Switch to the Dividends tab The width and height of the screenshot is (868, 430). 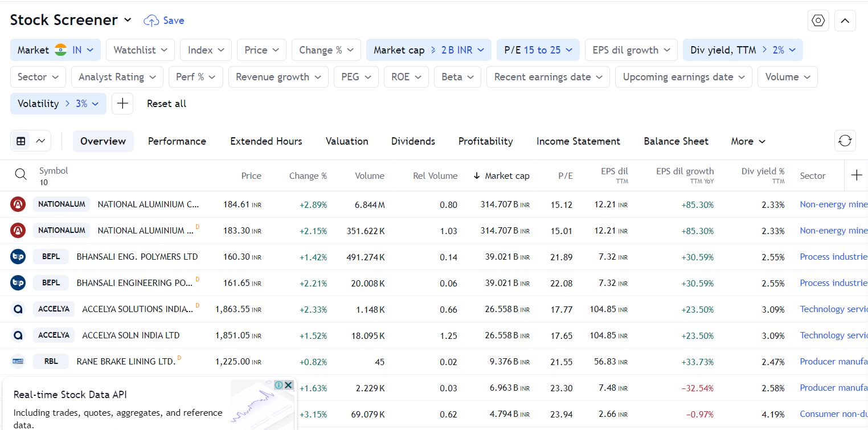click(x=413, y=141)
